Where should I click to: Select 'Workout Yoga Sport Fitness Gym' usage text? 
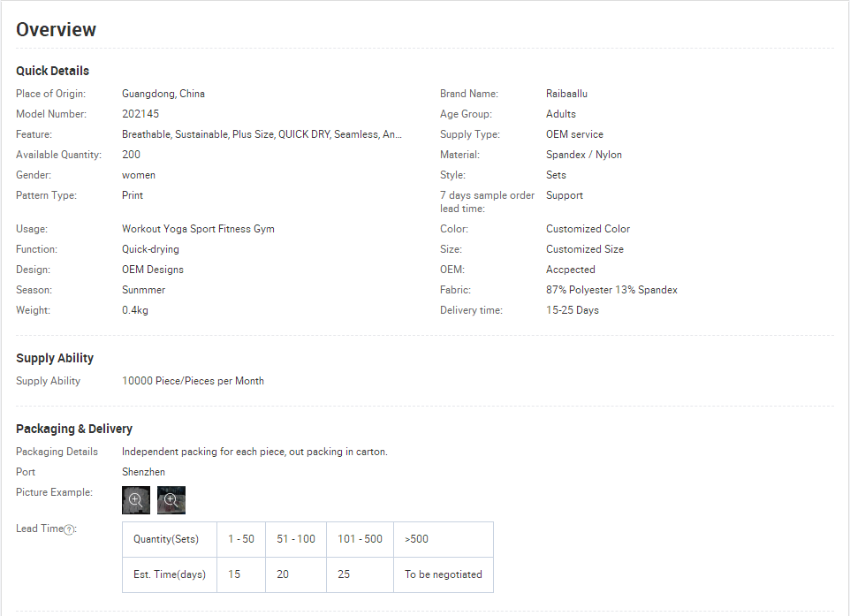click(198, 229)
